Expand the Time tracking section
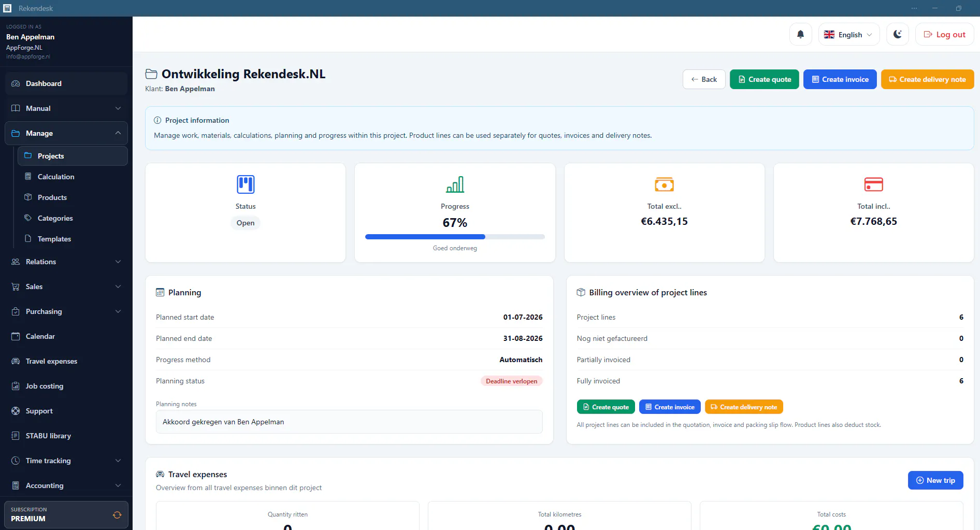This screenshot has width=980, height=530. 66,461
